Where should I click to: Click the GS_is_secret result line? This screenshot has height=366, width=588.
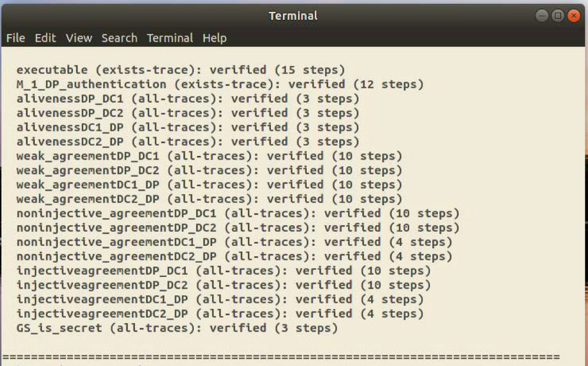tap(177, 328)
